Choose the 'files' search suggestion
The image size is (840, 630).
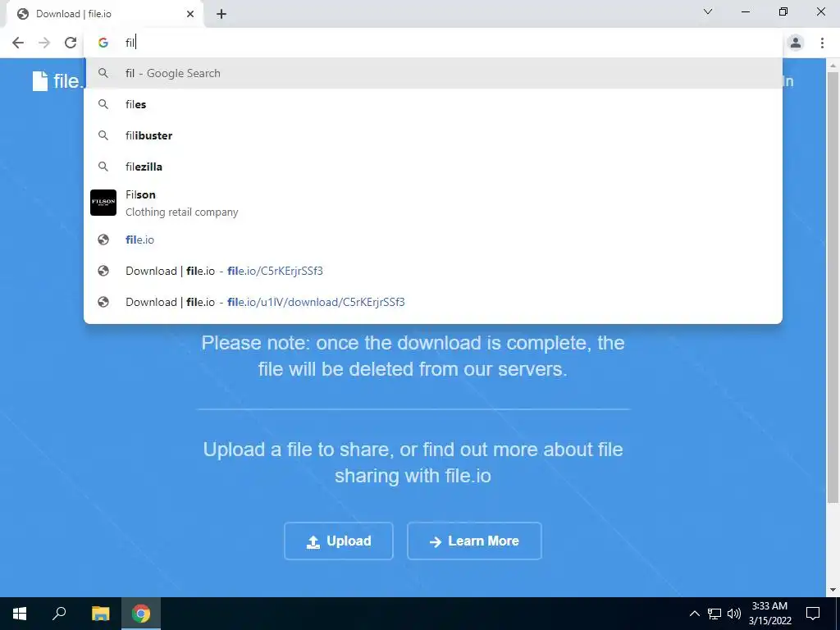tap(433, 104)
